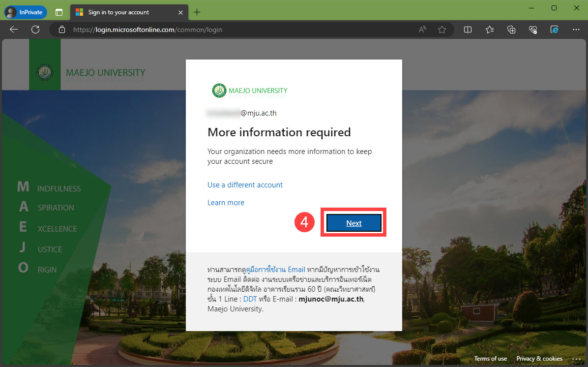Click the Privacy & cookies footer link

[x=539, y=359]
